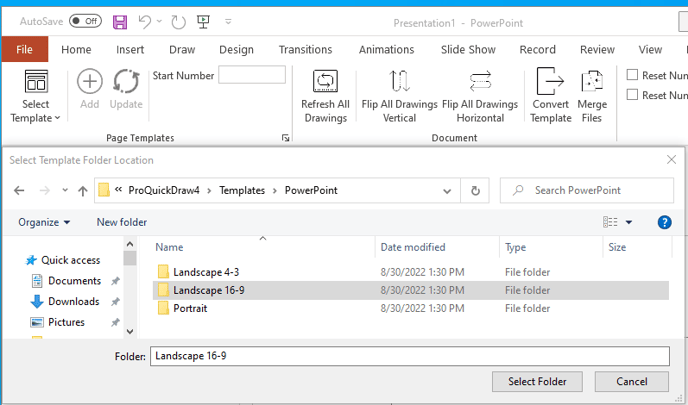This screenshot has width=688, height=405.
Task: Enable the first Reset Num checkbox
Action: click(632, 75)
